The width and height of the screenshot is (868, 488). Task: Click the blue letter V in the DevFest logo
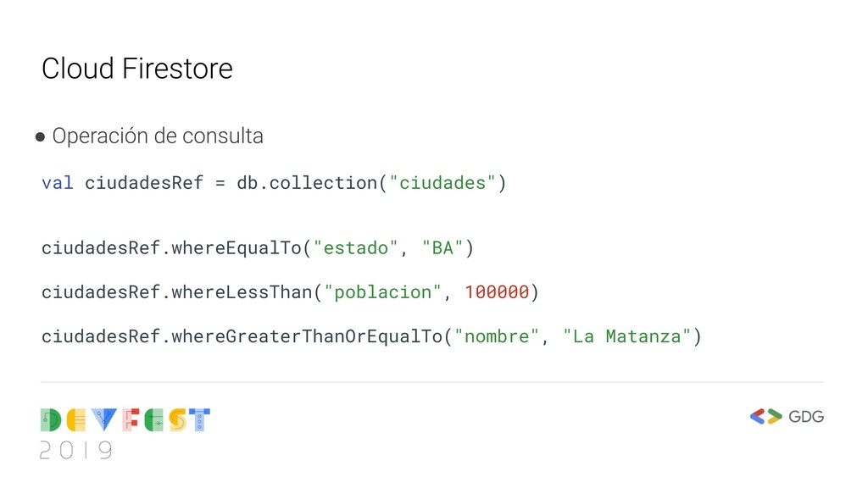pyautogui.click(x=105, y=420)
